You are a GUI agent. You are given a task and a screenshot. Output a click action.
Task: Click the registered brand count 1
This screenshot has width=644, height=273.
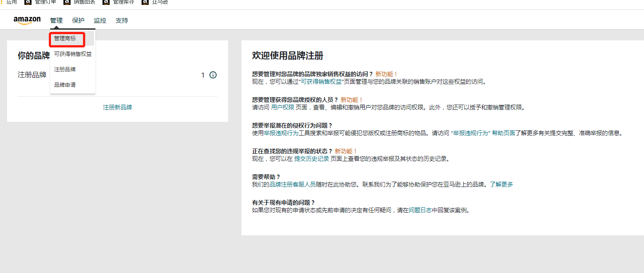(203, 75)
